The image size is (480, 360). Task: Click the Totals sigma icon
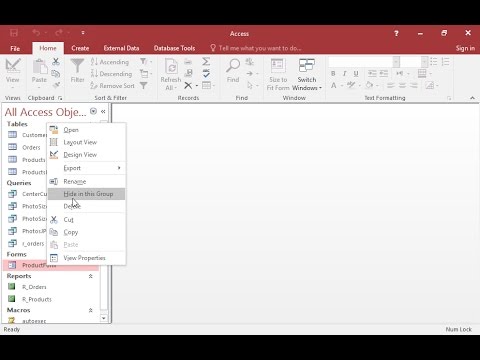pos(206,61)
